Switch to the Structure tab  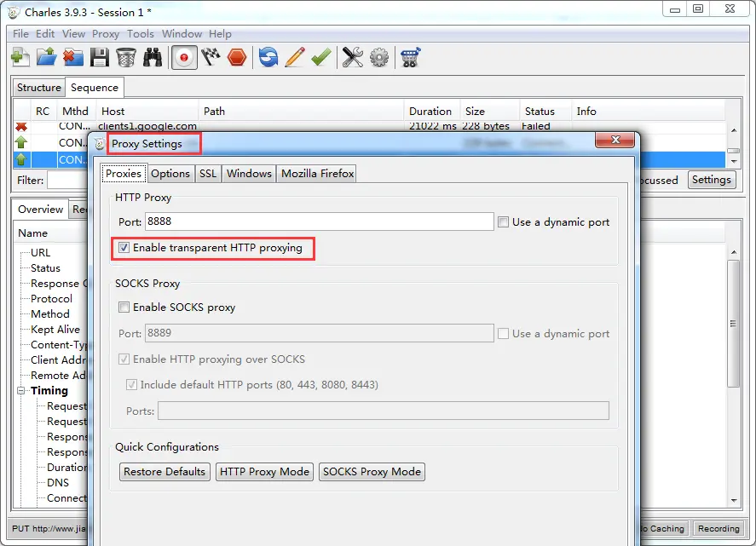(38, 88)
